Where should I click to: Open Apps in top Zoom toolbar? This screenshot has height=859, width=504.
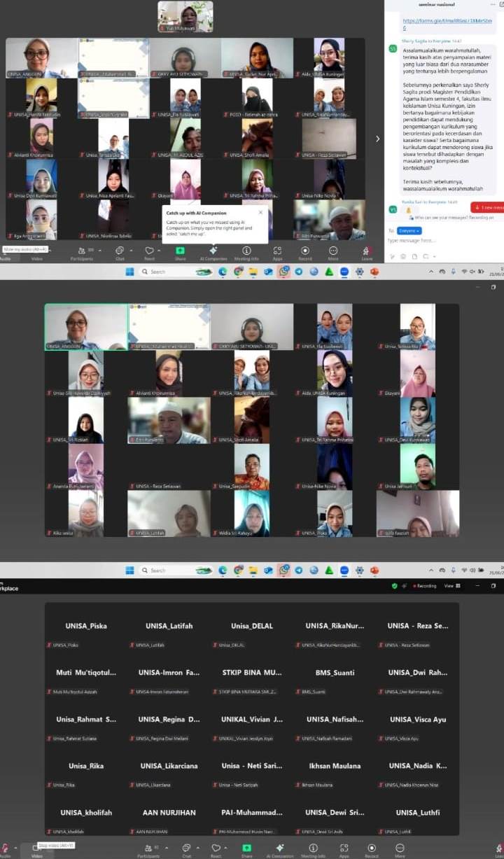pyautogui.click(x=277, y=252)
